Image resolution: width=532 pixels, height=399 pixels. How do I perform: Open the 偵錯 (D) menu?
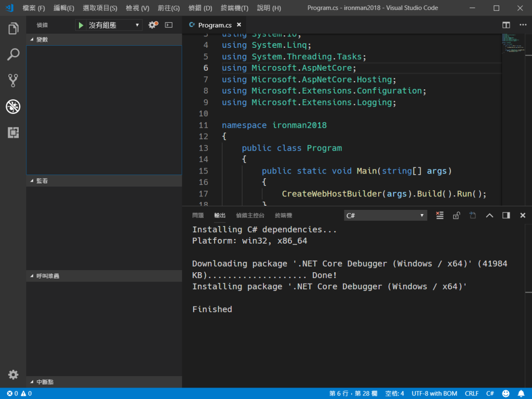tap(200, 8)
